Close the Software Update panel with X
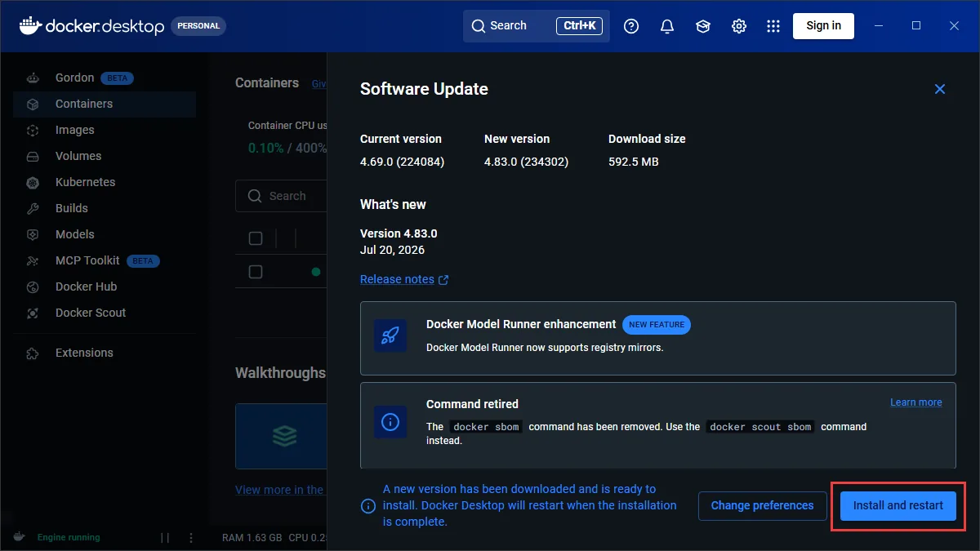 point(940,89)
